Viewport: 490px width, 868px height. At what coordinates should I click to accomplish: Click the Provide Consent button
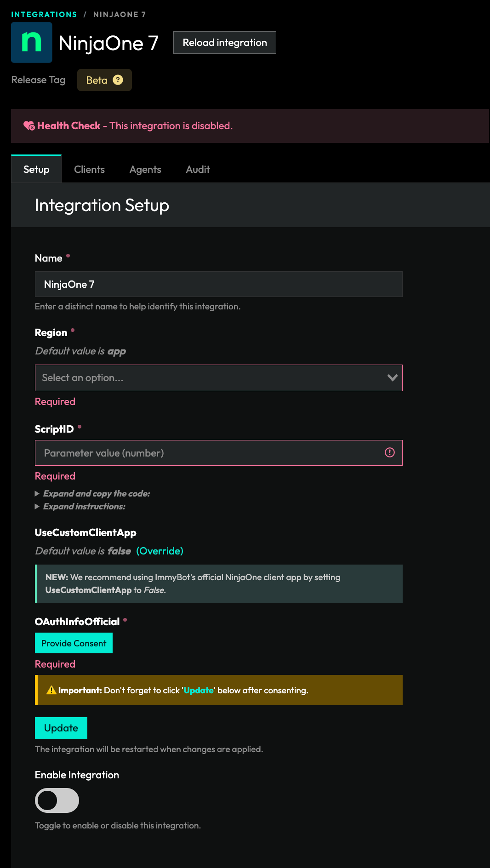coord(74,643)
